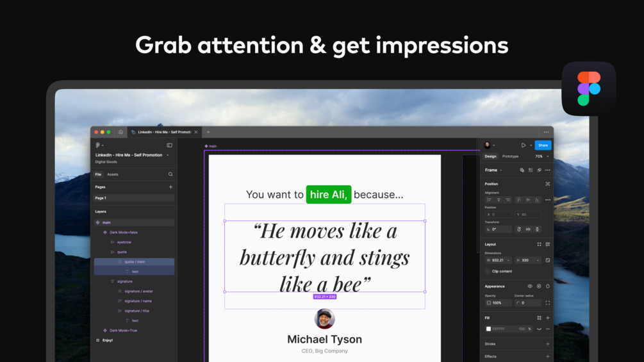Toggle visibility of the FFFFFF fill

(x=539, y=329)
